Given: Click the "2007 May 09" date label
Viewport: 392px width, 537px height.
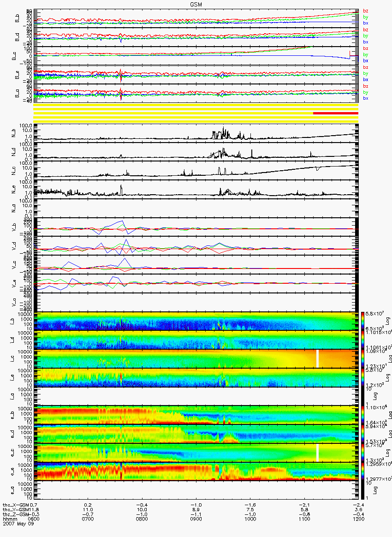Looking at the screenshot, I should [x=18, y=524].
